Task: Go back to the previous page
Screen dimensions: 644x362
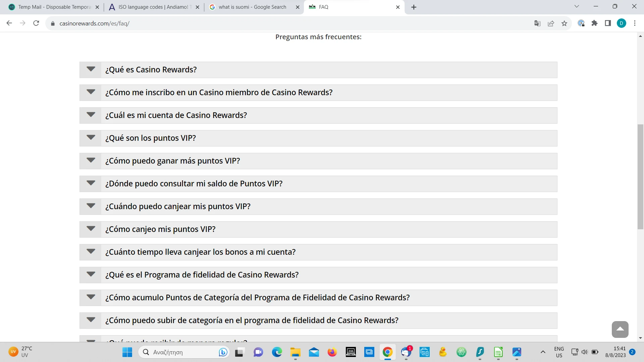Action: click(x=9, y=23)
